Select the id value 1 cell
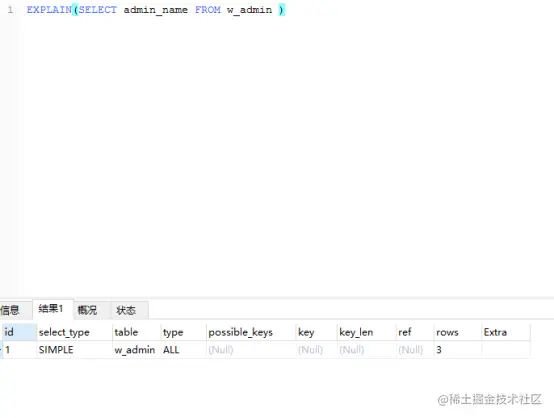Viewport: 554px width, 418px height. tap(19, 350)
